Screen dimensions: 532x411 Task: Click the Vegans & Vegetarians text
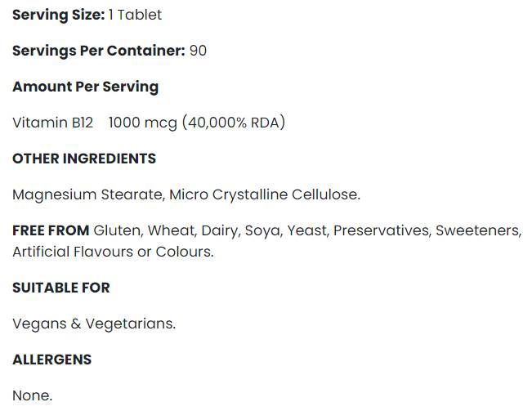coord(94,324)
